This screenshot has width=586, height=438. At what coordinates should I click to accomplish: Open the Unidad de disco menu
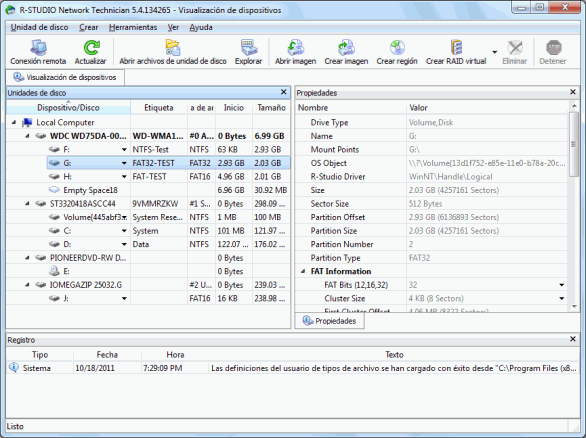click(39, 27)
